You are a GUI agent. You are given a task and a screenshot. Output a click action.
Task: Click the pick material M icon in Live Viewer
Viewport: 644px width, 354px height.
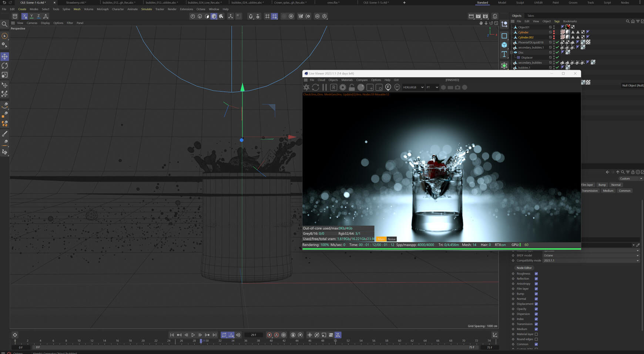click(x=397, y=87)
